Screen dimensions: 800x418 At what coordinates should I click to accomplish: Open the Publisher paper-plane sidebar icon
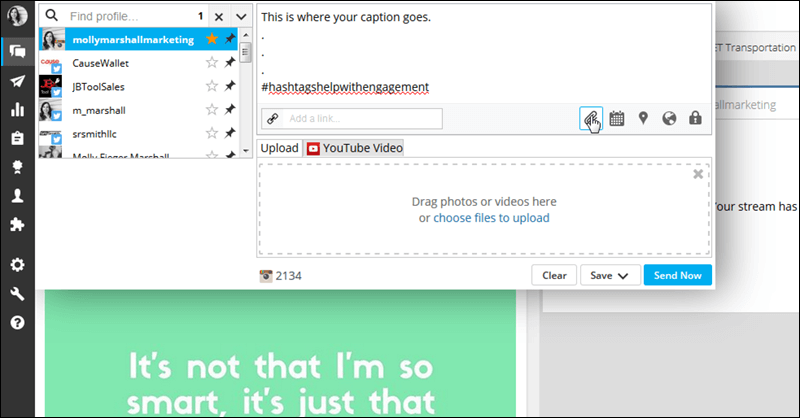(x=17, y=81)
